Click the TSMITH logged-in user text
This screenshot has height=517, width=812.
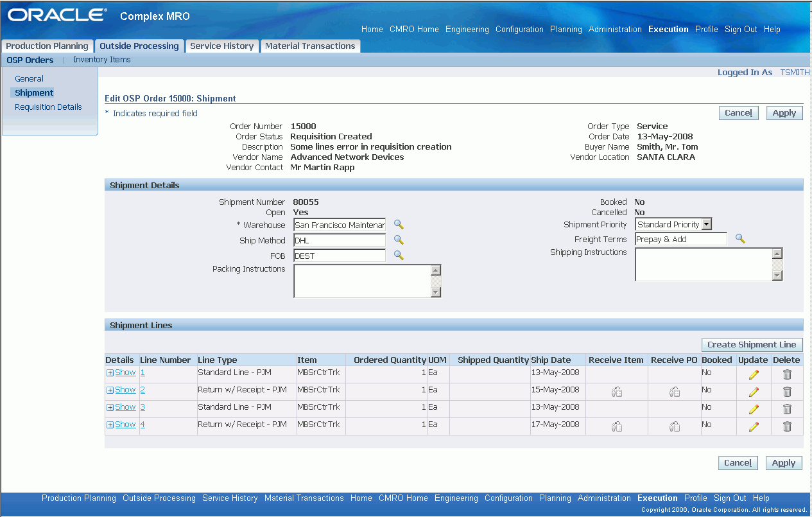(x=795, y=73)
